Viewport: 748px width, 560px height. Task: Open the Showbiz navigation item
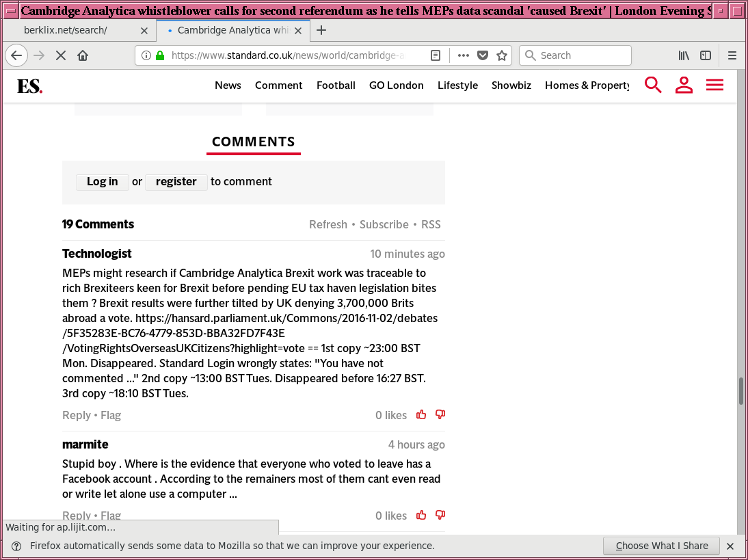tap(511, 85)
